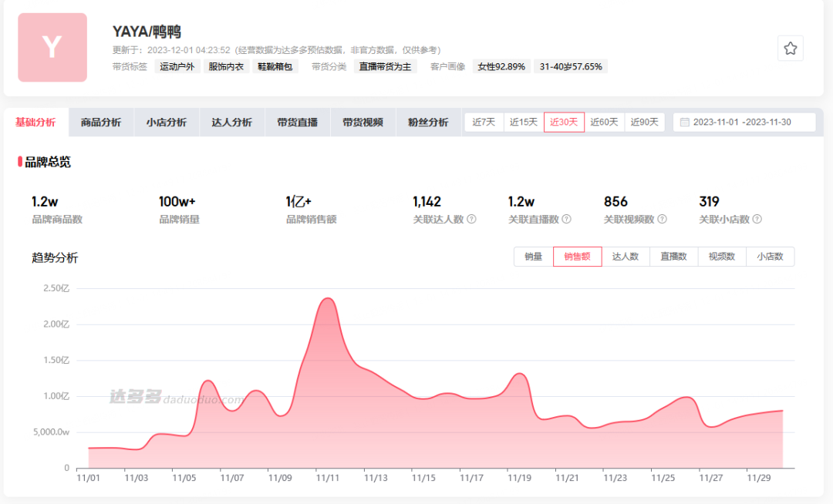This screenshot has height=504, width=833.
Task: Display 小店数 trend data
Action: [x=770, y=257]
